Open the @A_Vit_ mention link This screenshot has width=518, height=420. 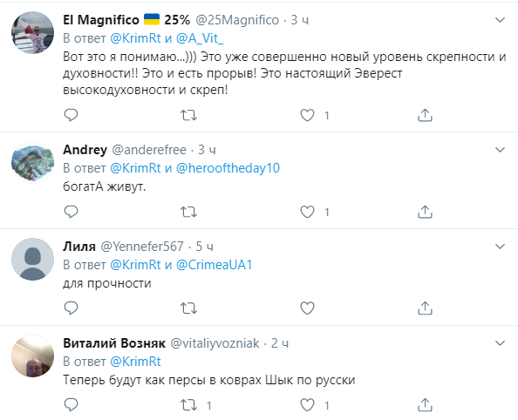point(200,38)
